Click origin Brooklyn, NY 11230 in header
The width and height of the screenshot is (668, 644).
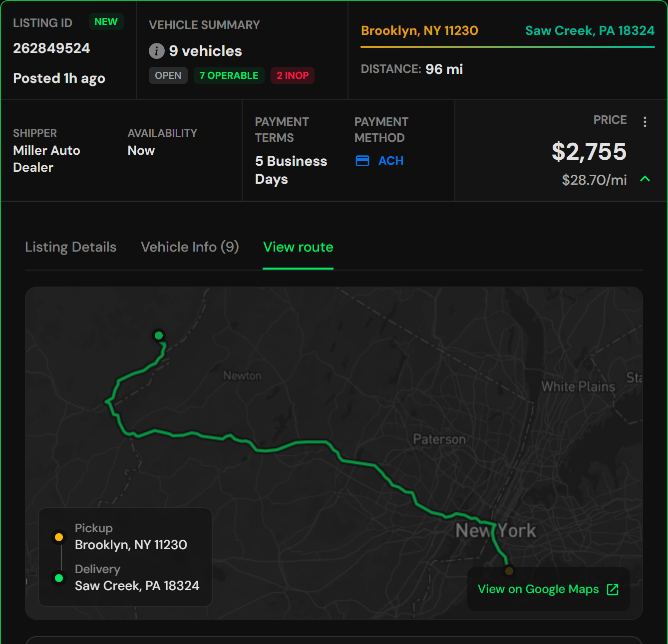click(419, 30)
